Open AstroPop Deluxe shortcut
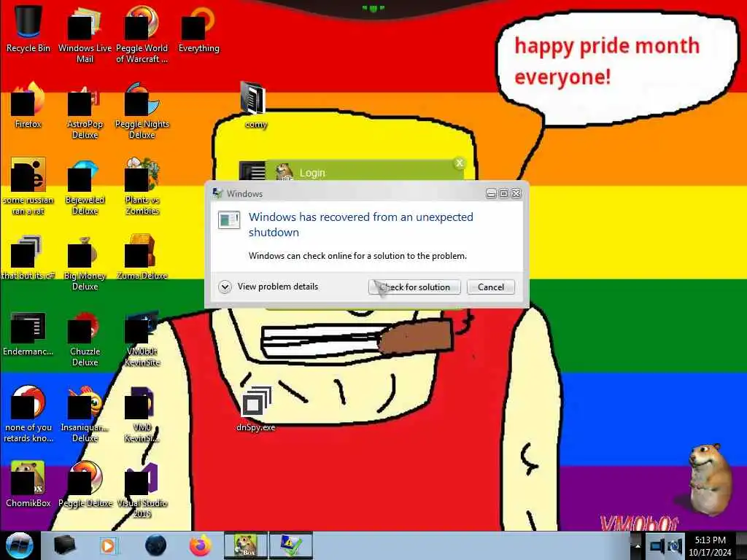 coord(85,111)
